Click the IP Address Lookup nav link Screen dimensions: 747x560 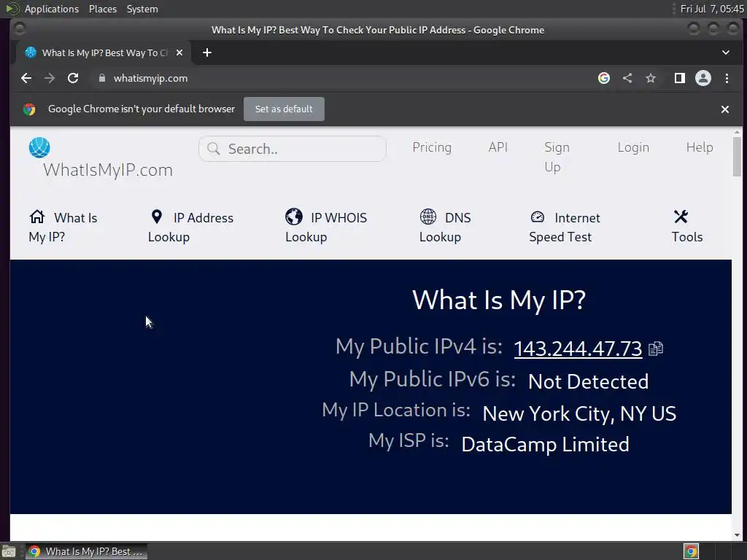click(x=190, y=227)
